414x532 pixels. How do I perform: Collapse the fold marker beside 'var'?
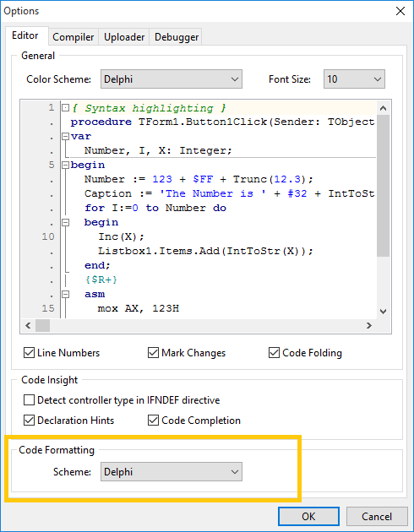[x=65, y=137]
